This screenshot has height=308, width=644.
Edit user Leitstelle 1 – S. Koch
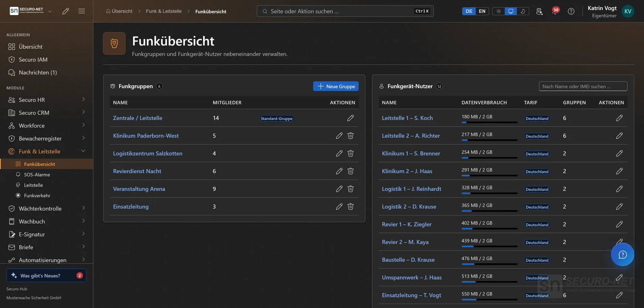pos(619,118)
